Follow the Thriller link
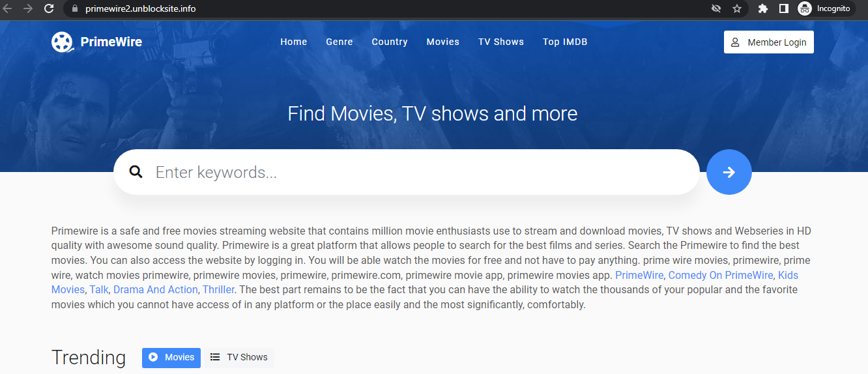The width and height of the screenshot is (868, 374). [218, 289]
